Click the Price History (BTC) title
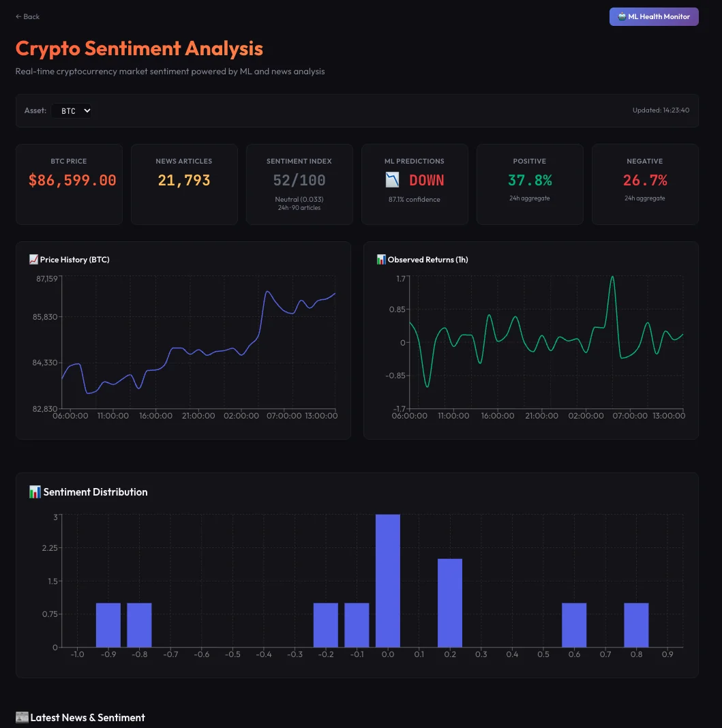The width and height of the screenshot is (722, 728). coord(75,260)
